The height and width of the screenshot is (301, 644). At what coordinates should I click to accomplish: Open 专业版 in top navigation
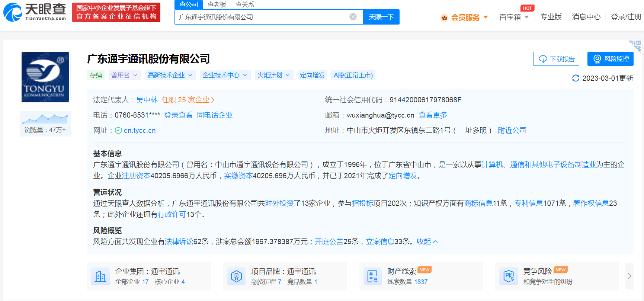[551, 17]
